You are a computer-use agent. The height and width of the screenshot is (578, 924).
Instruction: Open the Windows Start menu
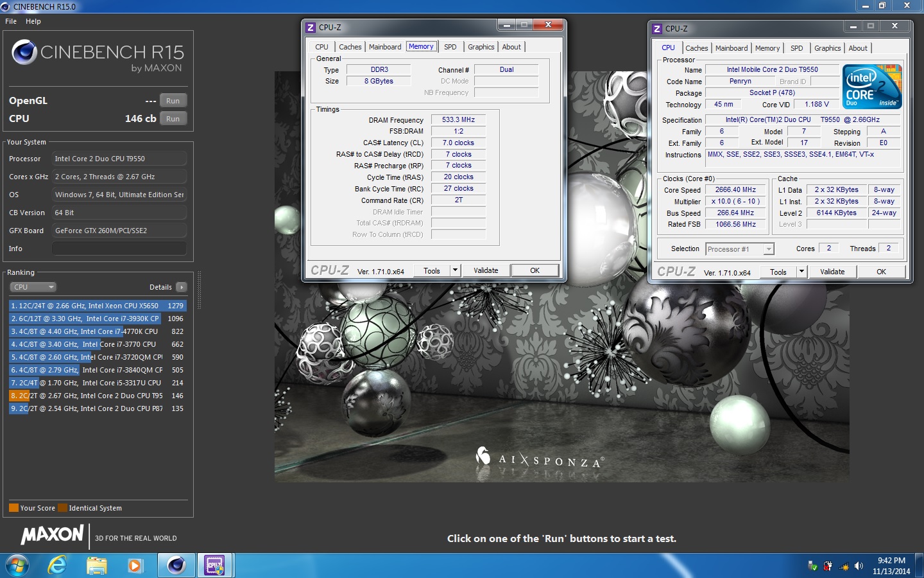[17, 566]
